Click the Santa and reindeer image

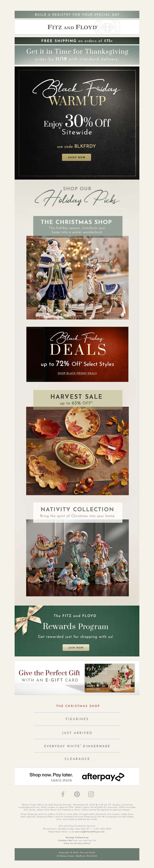tap(78, 278)
